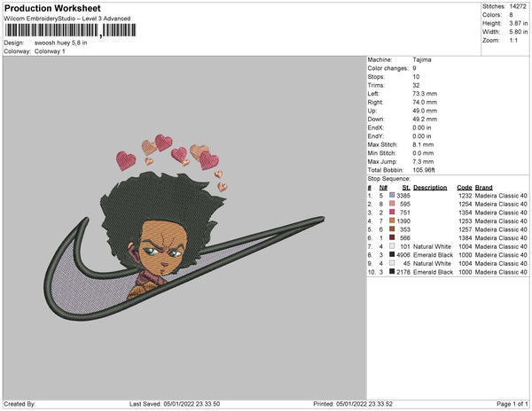Click 'Page 1 of 1' in the footer
532x411 pixels.
(512, 404)
